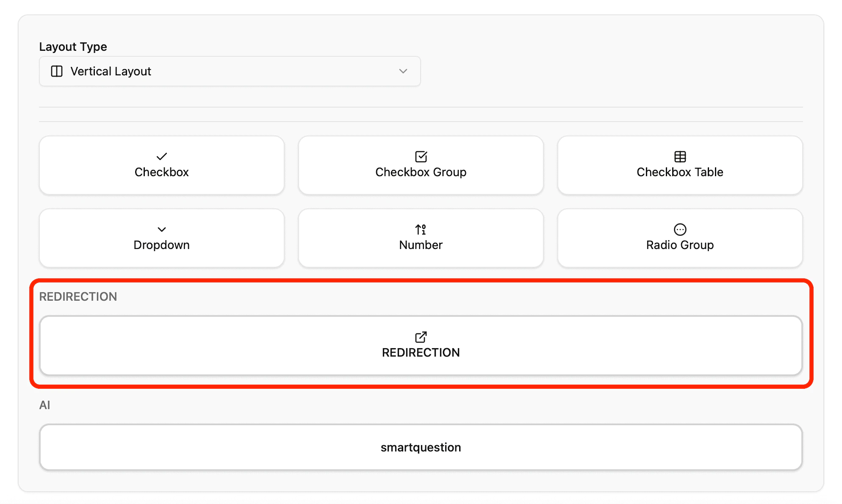Add the REDIRECTION element

tap(421, 346)
